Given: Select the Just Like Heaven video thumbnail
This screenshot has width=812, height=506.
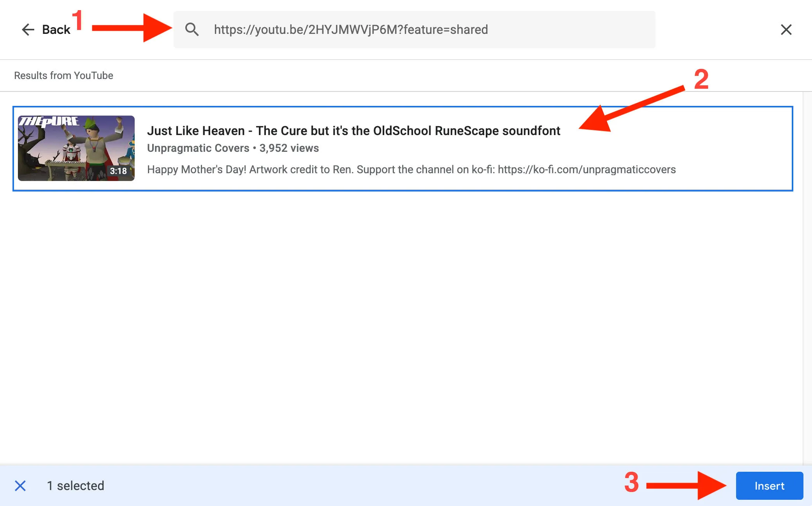Looking at the screenshot, I should tap(76, 148).
